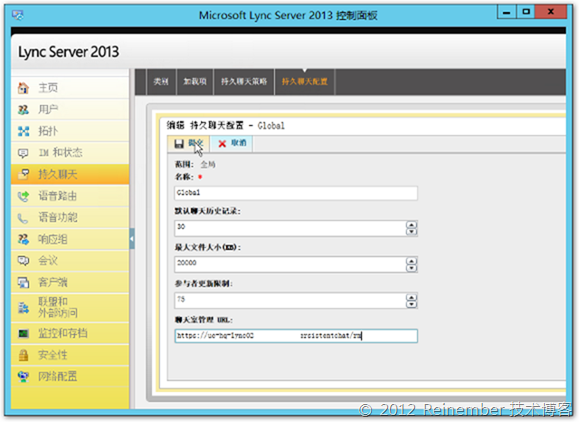This screenshot has height=422, width=579.
Task: Open the 持久聊天策略 tab
Action: point(244,82)
